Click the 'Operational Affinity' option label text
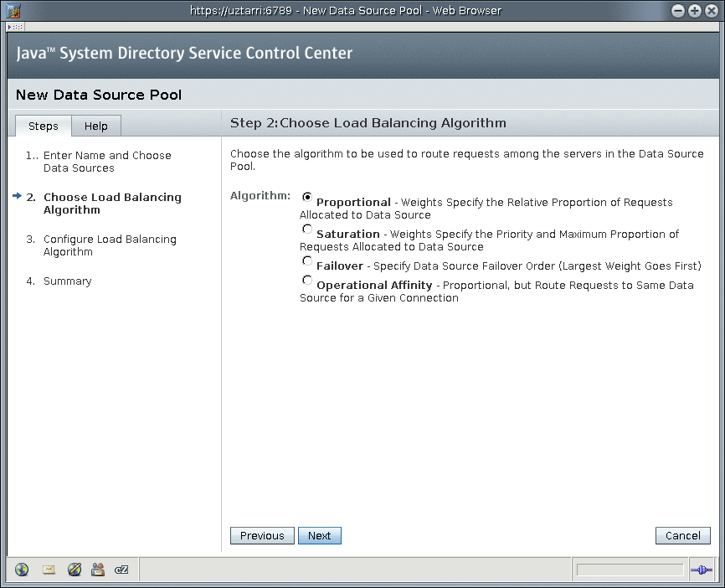Viewport: 725px width, 588px height. click(374, 285)
